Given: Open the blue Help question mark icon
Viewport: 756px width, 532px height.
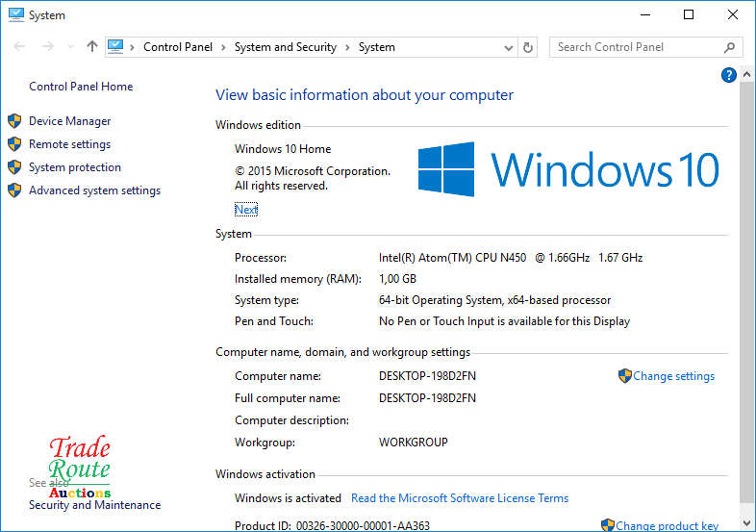Looking at the screenshot, I should coord(728,75).
